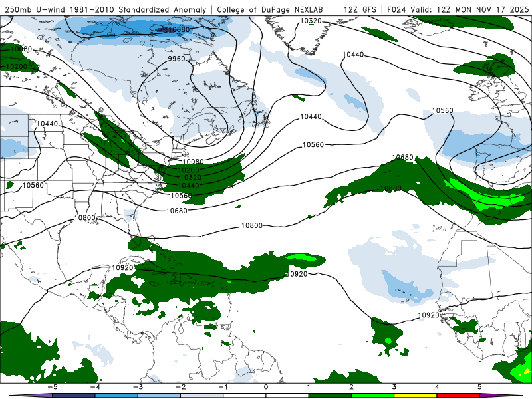Click the '10800' label over the Gulf Coast states

pos(85,218)
